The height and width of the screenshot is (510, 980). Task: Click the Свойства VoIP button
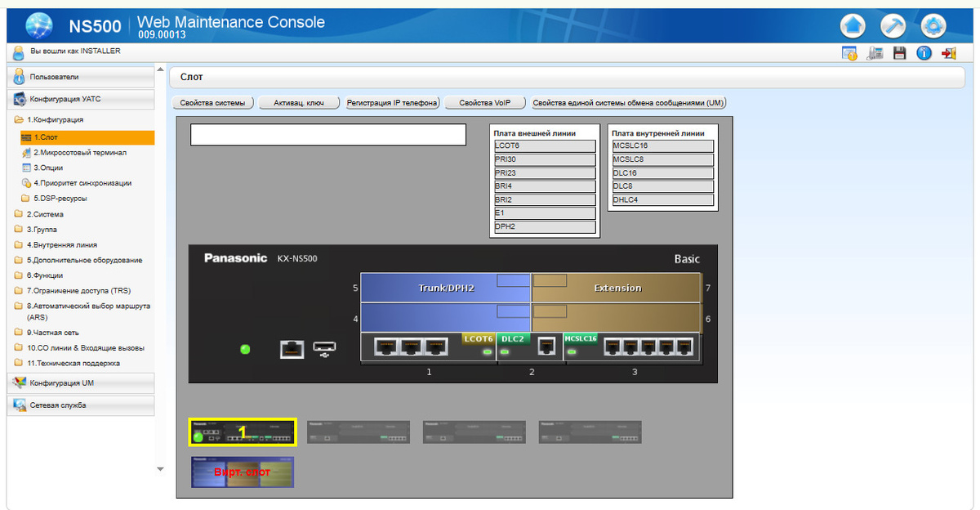click(x=485, y=103)
